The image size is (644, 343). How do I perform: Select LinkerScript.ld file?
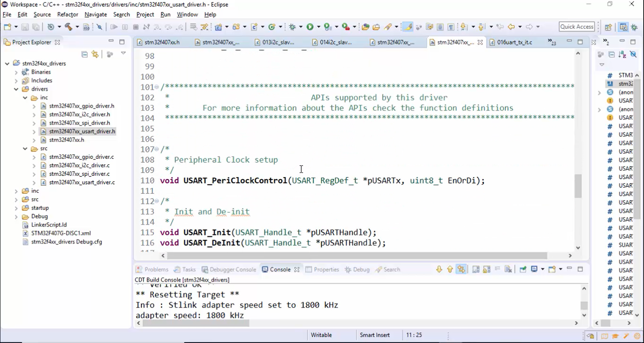49,225
